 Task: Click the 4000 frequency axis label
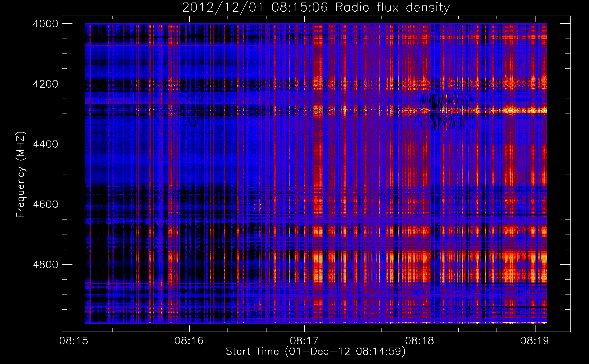[46, 24]
